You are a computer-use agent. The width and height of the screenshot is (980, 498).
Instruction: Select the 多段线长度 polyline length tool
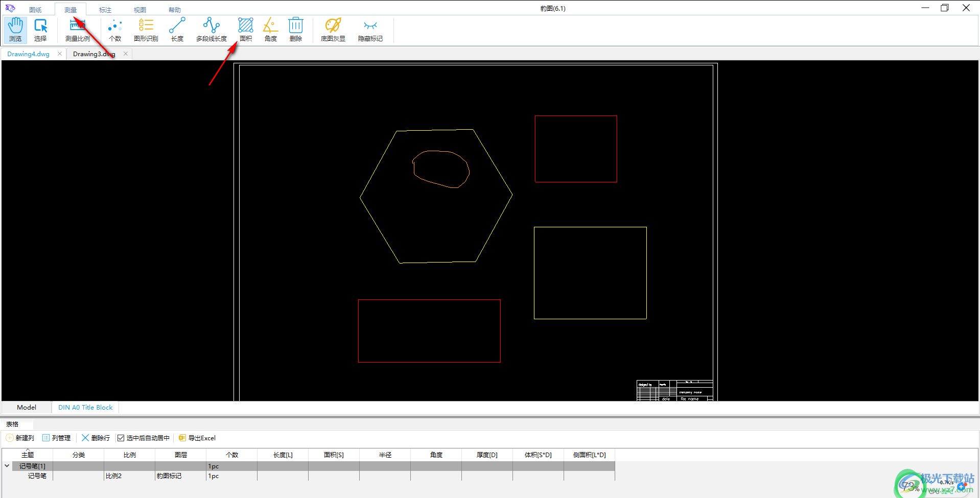click(x=212, y=30)
